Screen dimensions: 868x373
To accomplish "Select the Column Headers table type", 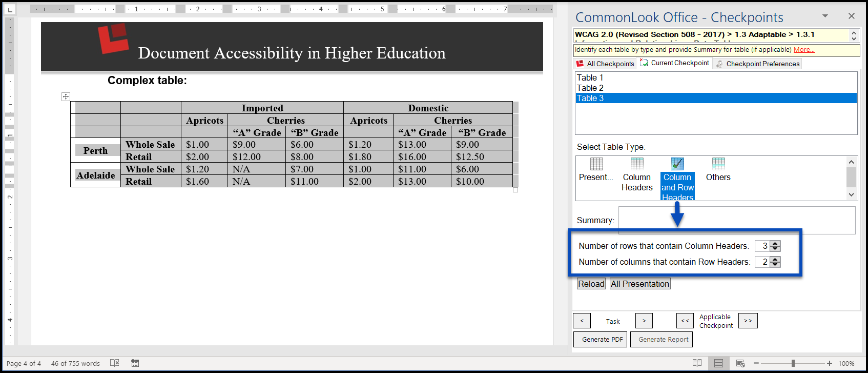I will click(x=637, y=174).
